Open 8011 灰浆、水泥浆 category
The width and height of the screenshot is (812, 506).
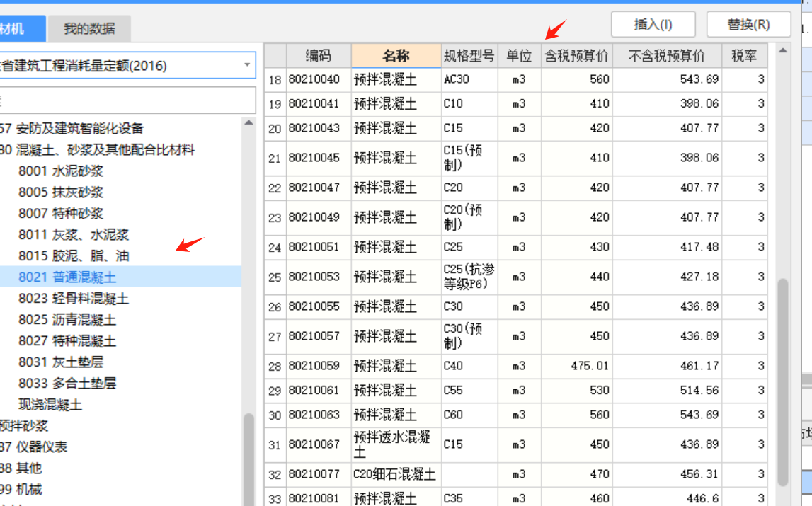click(74, 235)
